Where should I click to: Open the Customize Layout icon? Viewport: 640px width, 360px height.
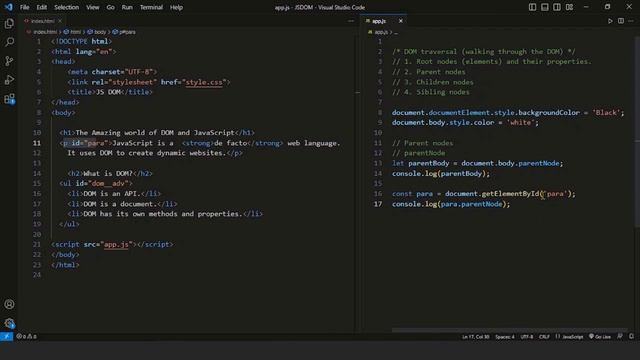point(569,7)
